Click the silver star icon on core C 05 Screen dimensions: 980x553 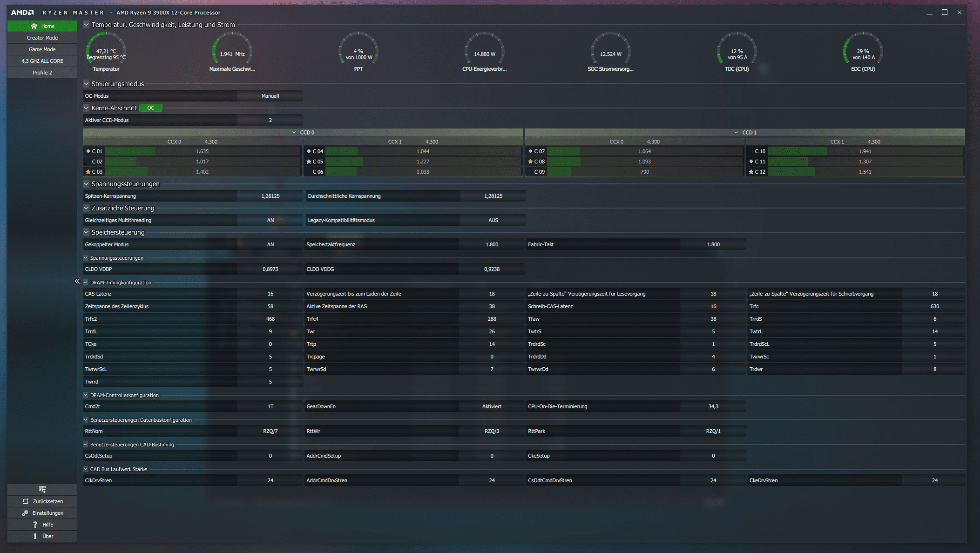coord(309,162)
